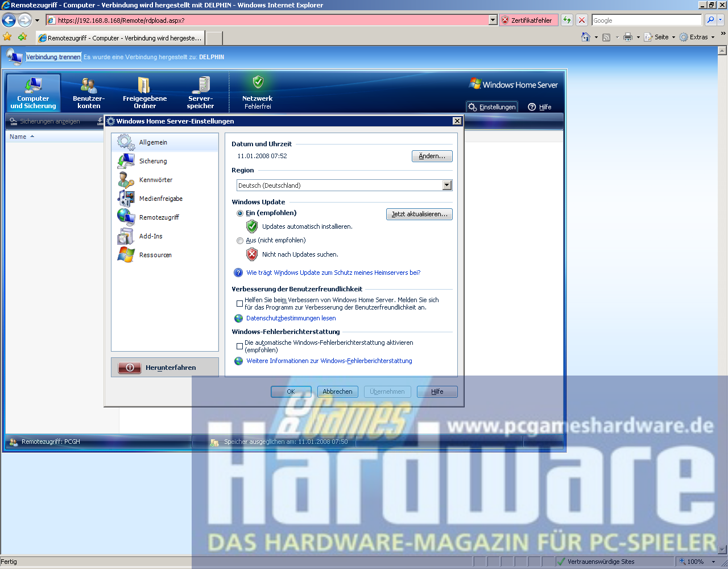Go forward with browser Forward button
This screenshot has height=569, width=728.
[x=24, y=20]
